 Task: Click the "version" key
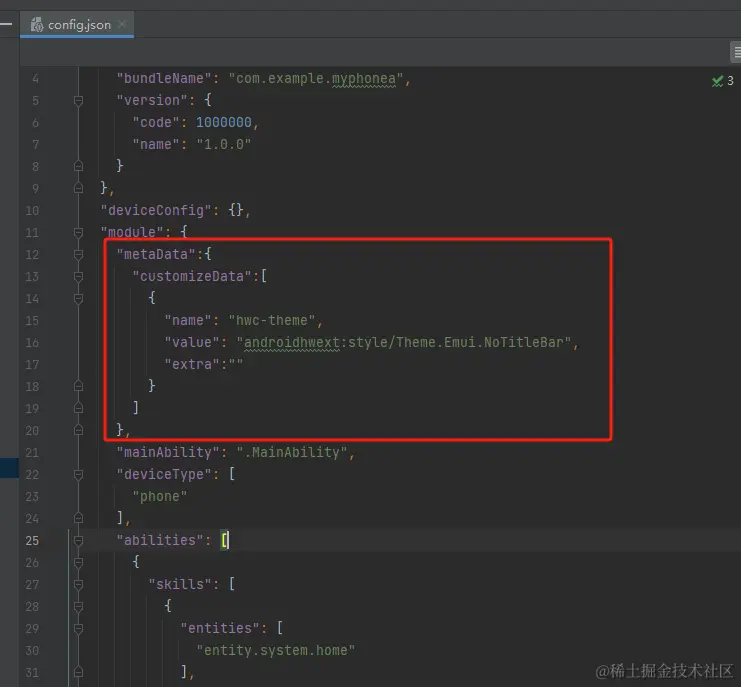tap(152, 100)
